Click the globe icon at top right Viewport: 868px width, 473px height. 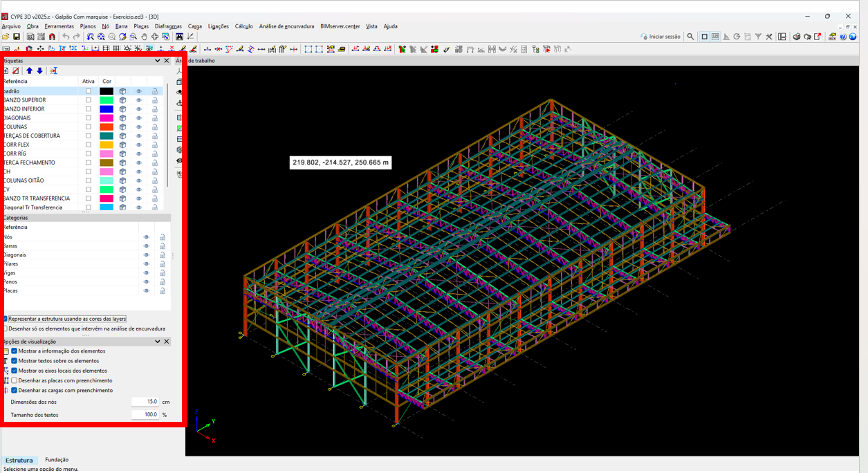click(853, 37)
